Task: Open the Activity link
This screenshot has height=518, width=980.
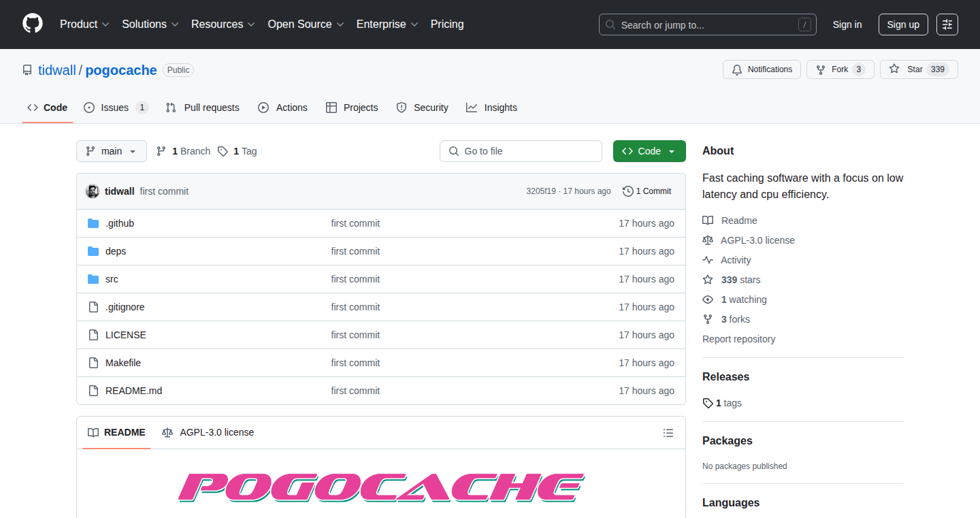Action: pos(727,260)
